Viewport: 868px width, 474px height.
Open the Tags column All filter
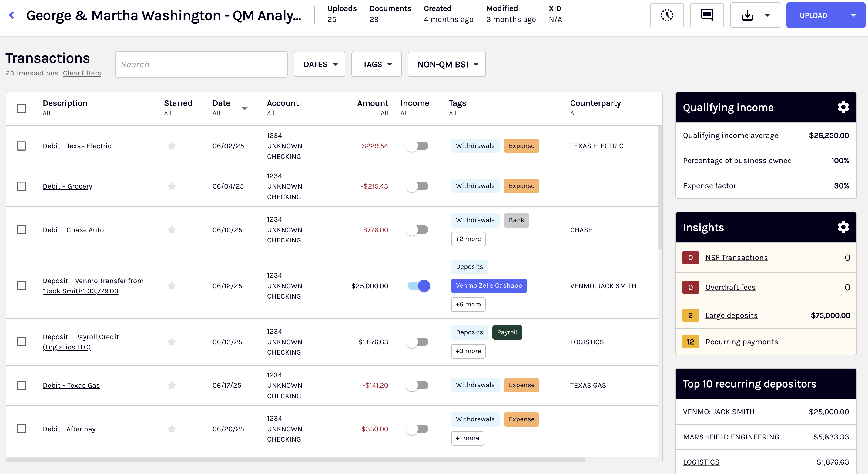click(453, 113)
